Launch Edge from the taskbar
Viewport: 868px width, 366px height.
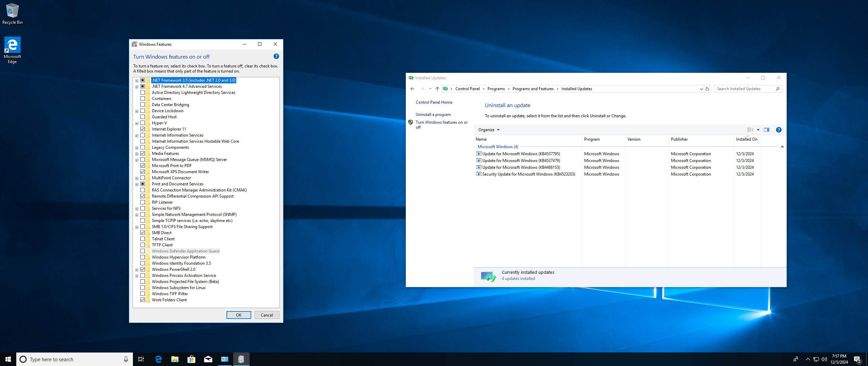click(158, 359)
